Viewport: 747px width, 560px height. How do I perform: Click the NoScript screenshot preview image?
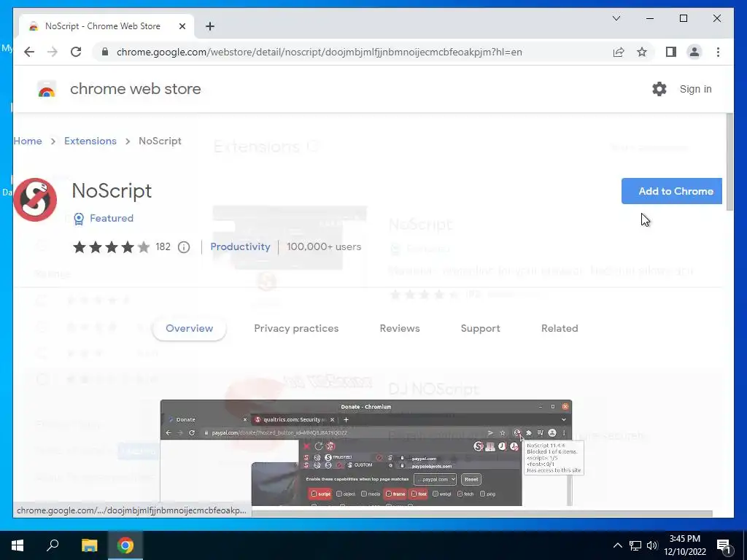tap(366, 453)
